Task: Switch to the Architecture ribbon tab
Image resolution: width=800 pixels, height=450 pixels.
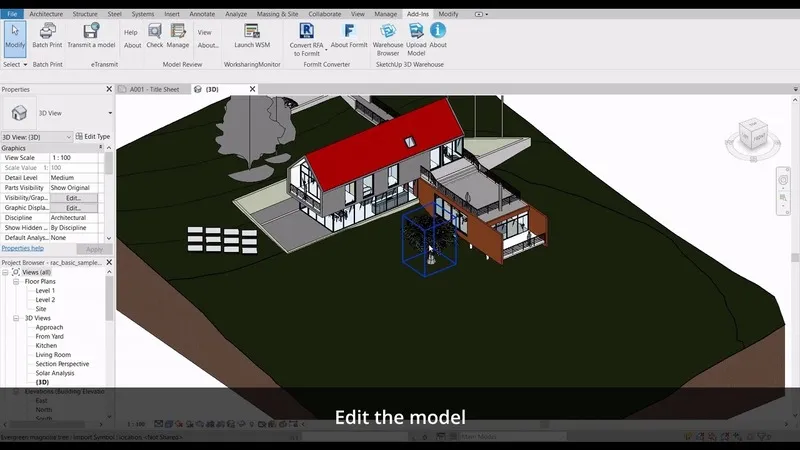Action: point(46,14)
